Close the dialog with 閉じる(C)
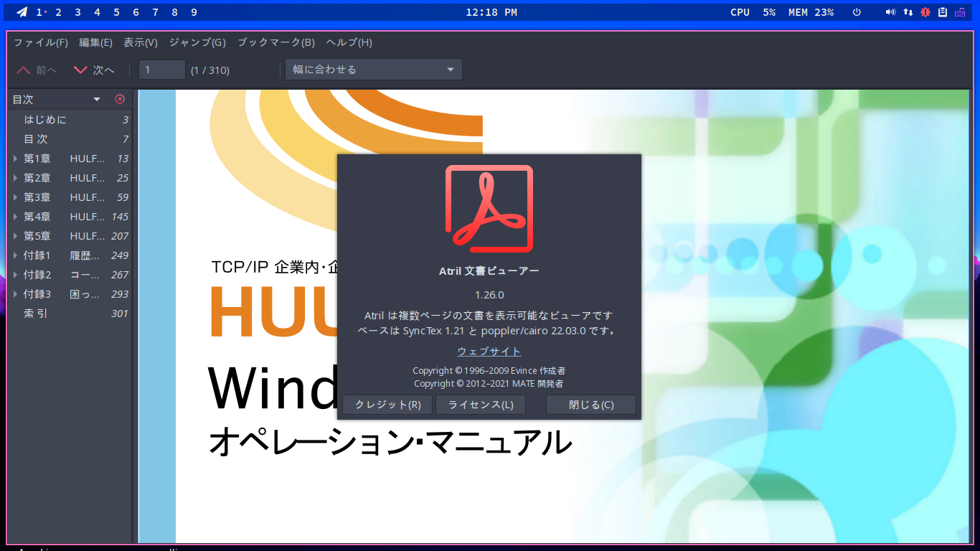This screenshot has height=551, width=980. (x=591, y=405)
